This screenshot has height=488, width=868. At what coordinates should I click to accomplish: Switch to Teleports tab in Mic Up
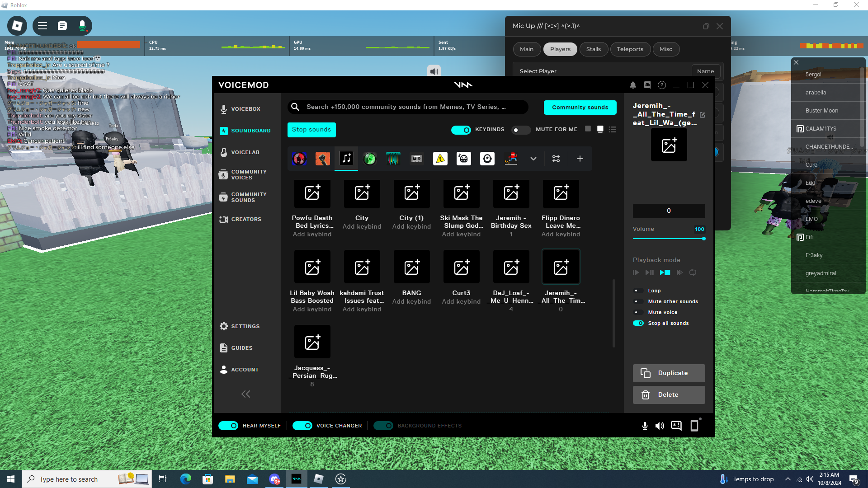click(630, 49)
